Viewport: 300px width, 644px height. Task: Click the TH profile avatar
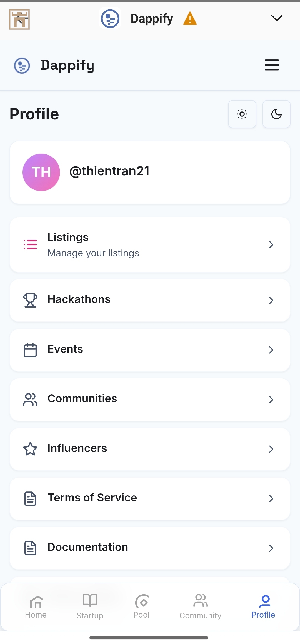point(41,172)
